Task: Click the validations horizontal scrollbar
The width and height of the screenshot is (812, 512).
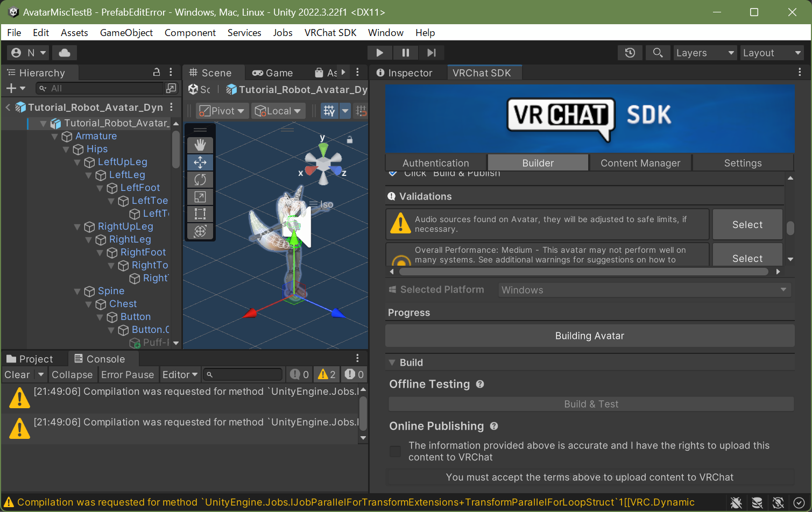Action: [584, 272]
